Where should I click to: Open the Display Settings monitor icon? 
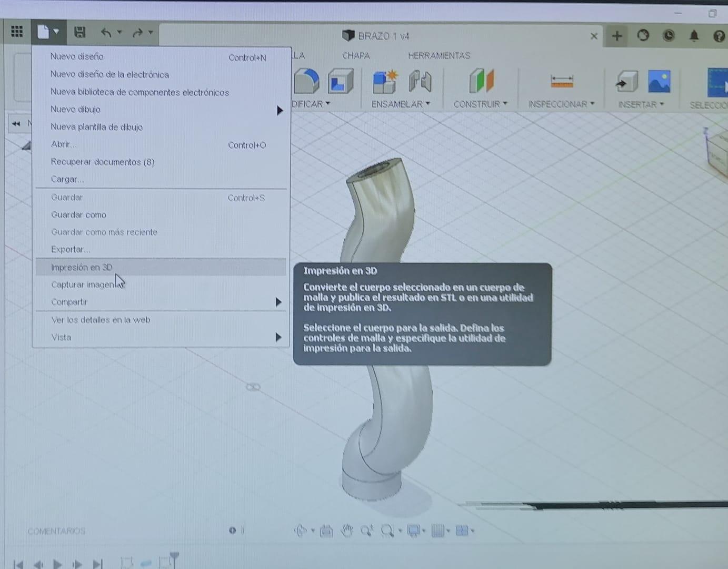click(x=414, y=531)
